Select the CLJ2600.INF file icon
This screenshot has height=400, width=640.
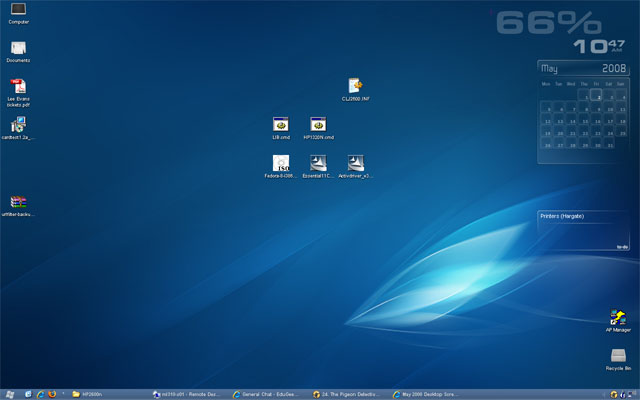[356, 89]
